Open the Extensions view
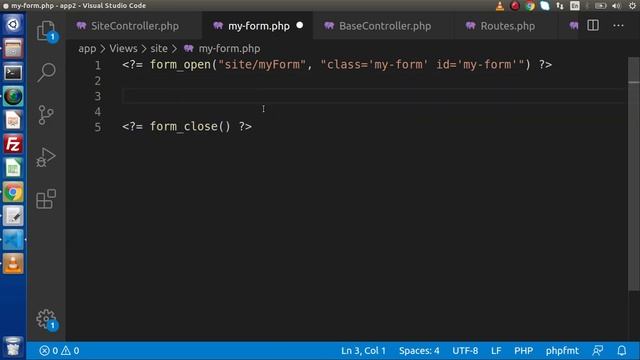Viewport: 640px width, 360px height. click(46, 199)
